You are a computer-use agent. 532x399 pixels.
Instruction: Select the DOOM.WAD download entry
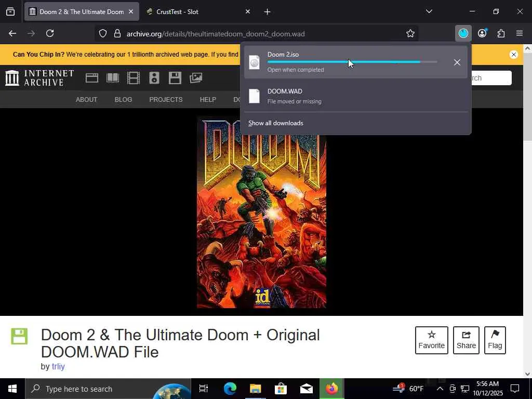pyautogui.click(x=355, y=96)
